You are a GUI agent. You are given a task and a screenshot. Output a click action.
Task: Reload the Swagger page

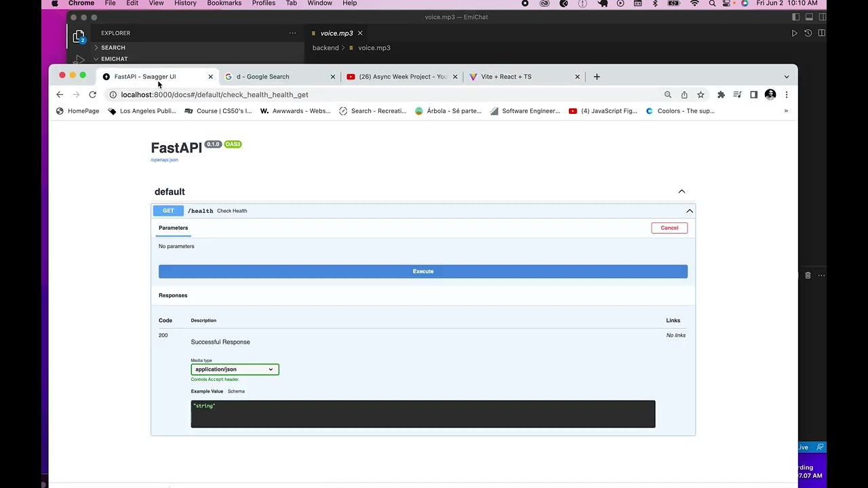(x=92, y=95)
